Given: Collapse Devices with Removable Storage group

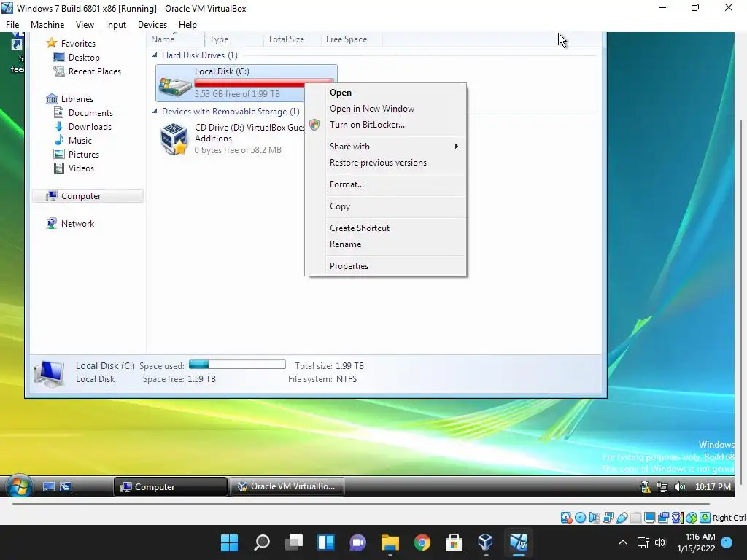Looking at the screenshot, I should 155,111.
